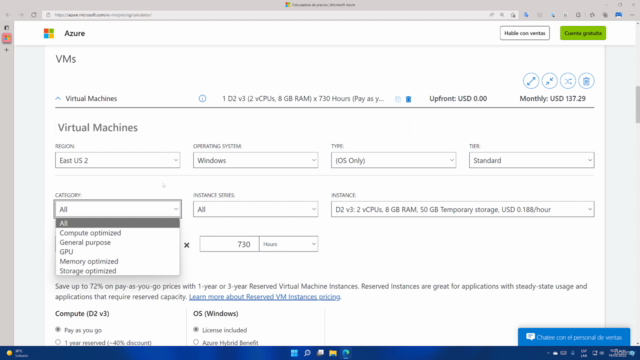
Task: Click the browser address bar URL
Action: point(103,15)
